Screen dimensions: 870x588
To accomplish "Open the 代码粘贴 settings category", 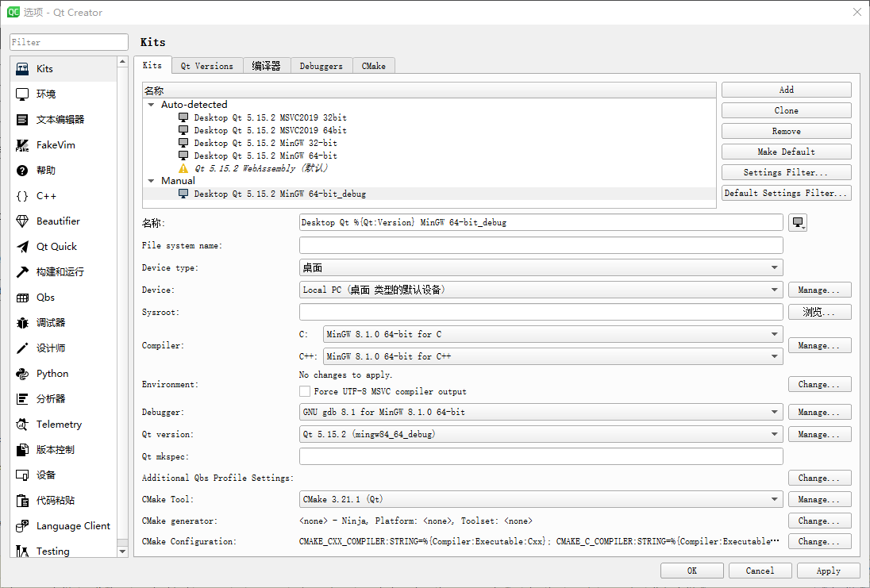I will tap(64, 501).
